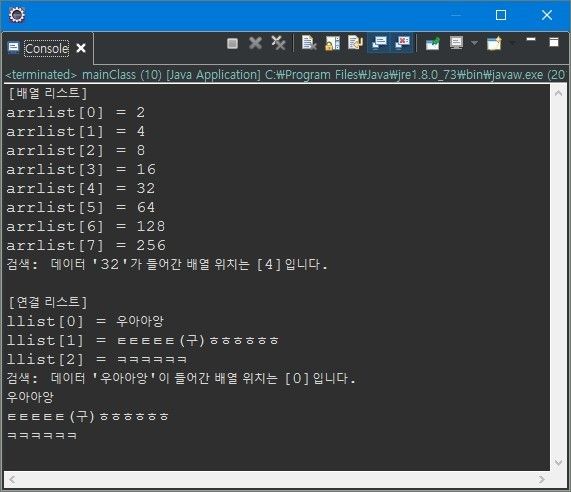
Task: Click the standalone '우아아앙' output line
Action: tap(30, 397)
